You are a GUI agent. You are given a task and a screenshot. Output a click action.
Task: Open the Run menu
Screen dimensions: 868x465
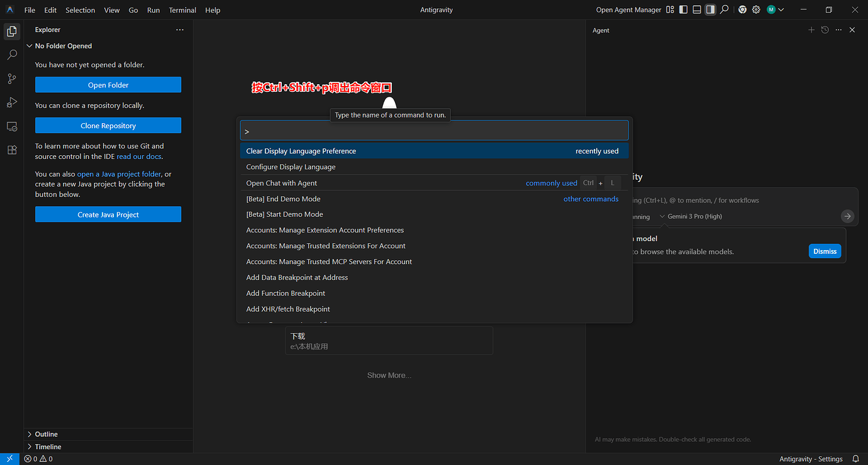coord(153,10)
